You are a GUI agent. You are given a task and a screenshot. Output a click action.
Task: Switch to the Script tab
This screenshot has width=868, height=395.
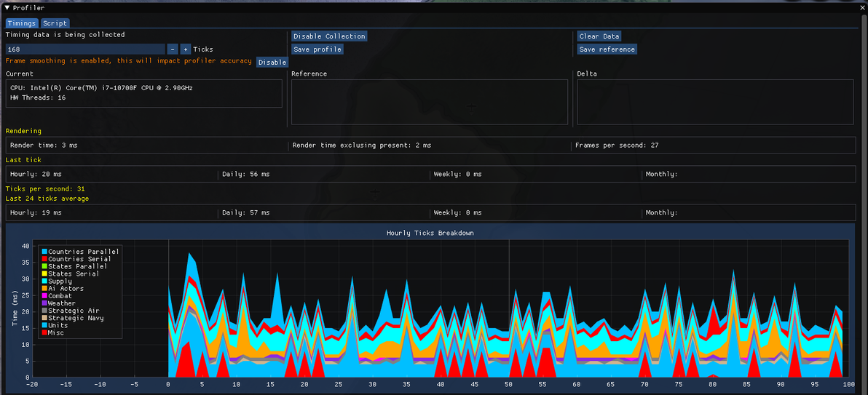(55, 23)
